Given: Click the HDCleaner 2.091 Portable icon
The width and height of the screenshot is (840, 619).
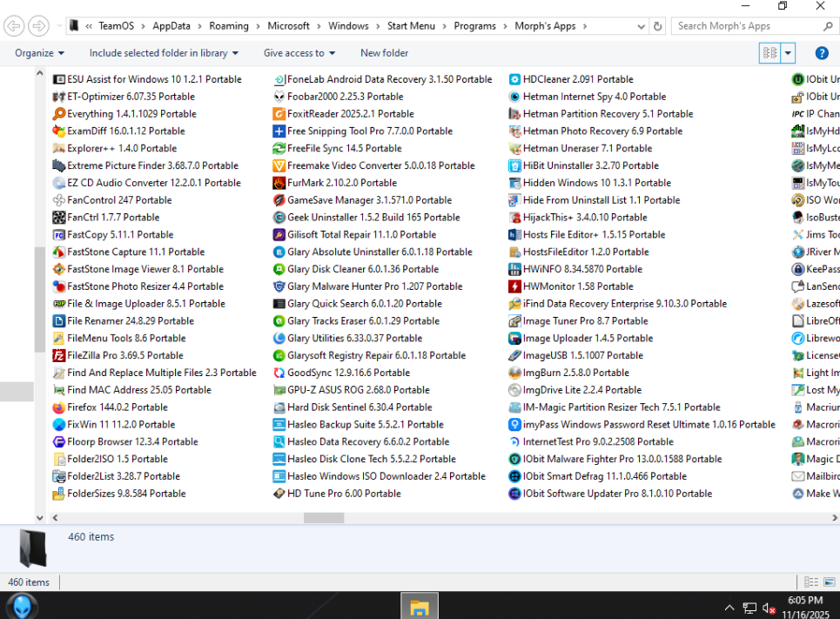Looking at the screenshot, I should point(514,79).
